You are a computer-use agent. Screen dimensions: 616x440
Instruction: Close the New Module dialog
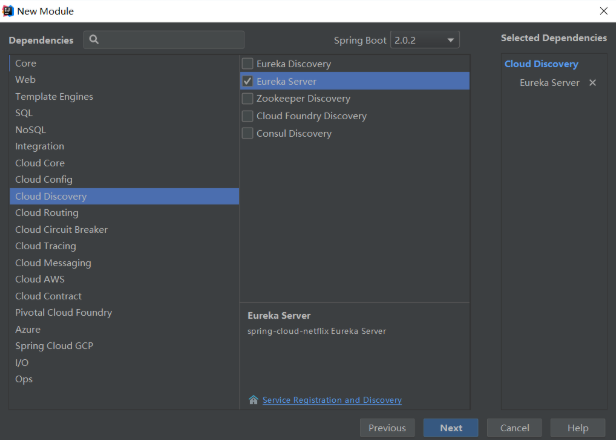(x=600, y=10)
